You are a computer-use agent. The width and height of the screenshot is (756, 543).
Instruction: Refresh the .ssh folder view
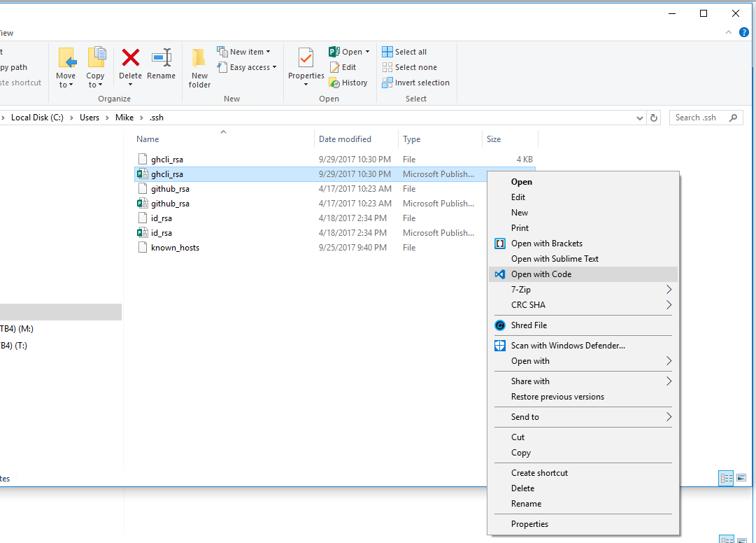654,118
